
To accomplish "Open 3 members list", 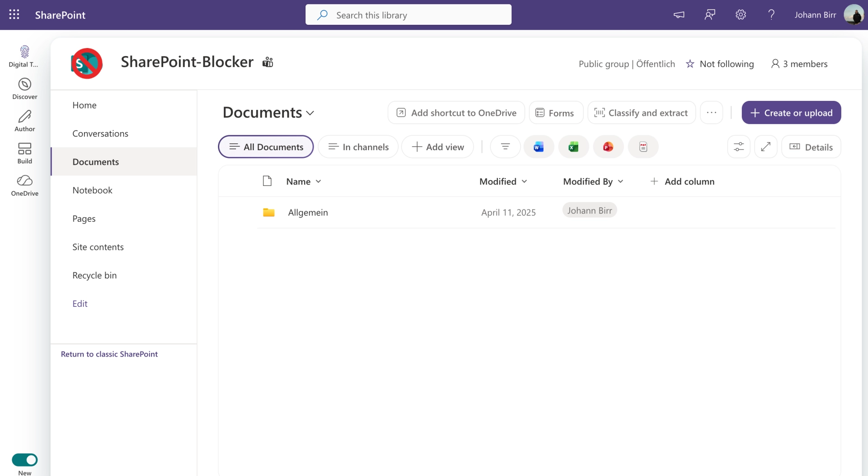I will click(x=799, y=64).
